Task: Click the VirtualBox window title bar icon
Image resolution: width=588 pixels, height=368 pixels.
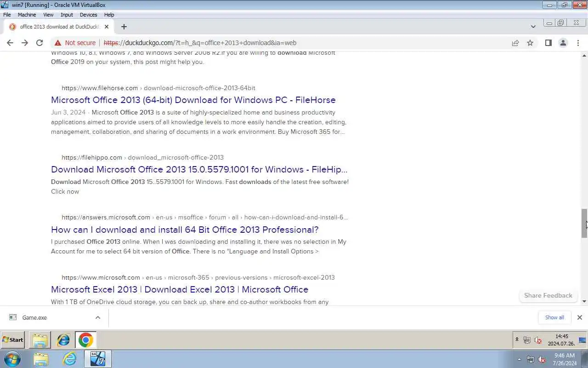Action: pos(5,5)
